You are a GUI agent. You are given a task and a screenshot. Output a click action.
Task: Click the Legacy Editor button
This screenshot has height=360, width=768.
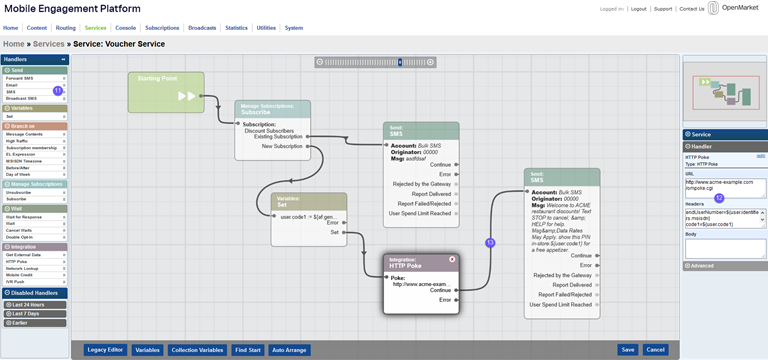point(106,350)
